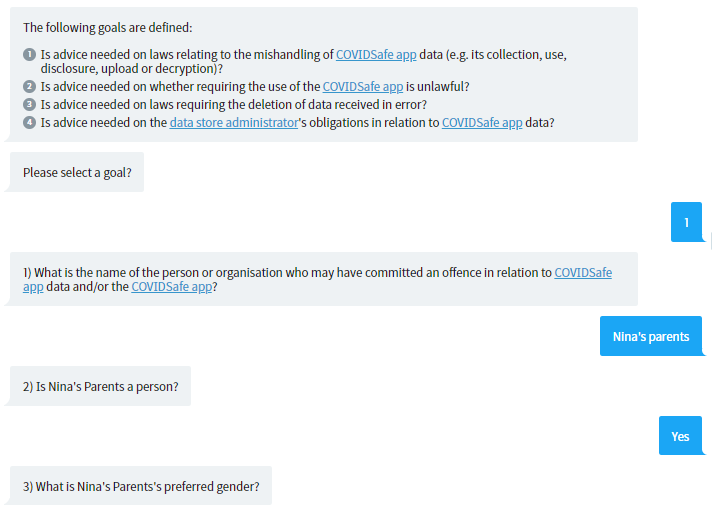
Task: Click COVIDSafe app link before question mark
Action: point(172,287)
